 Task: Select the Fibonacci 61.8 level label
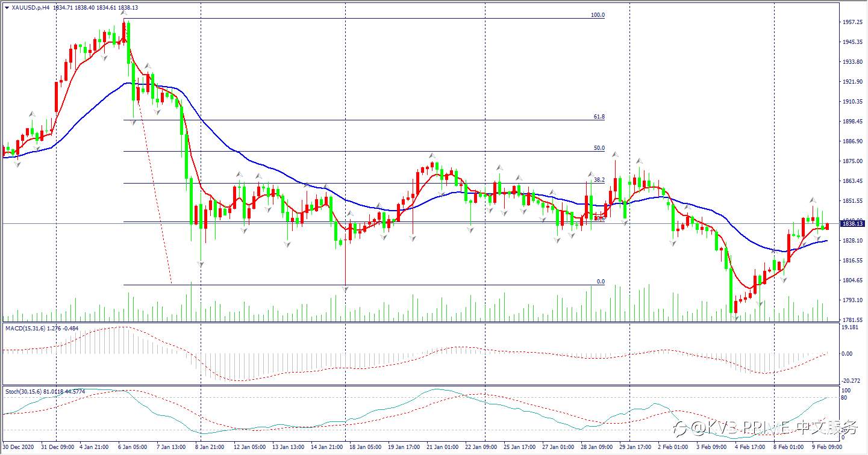pos(599,117)
